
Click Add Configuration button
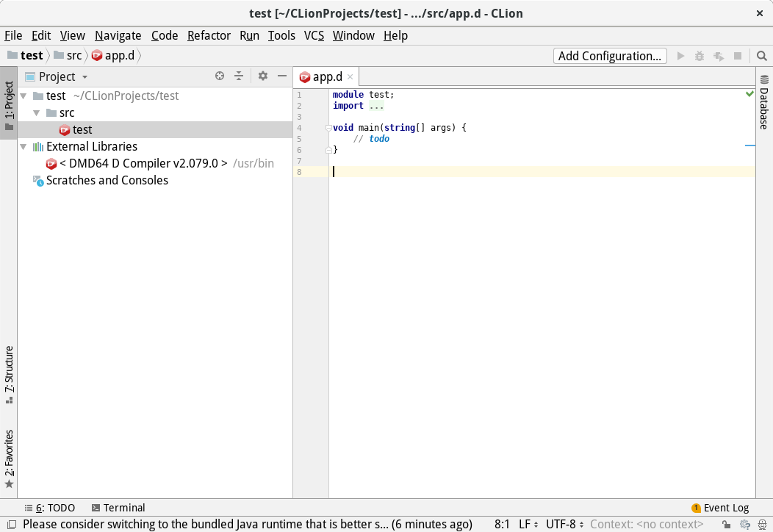pyautogui.click(x=610, y=56)
